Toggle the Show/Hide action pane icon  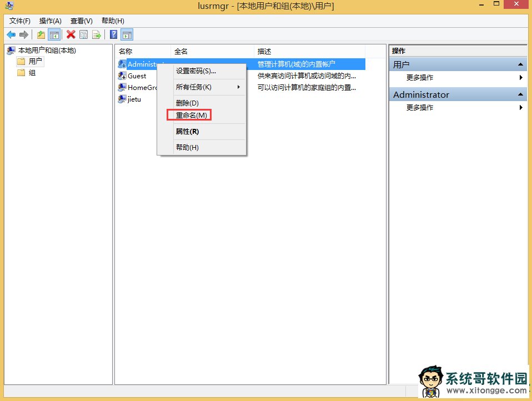click(127, 34)
